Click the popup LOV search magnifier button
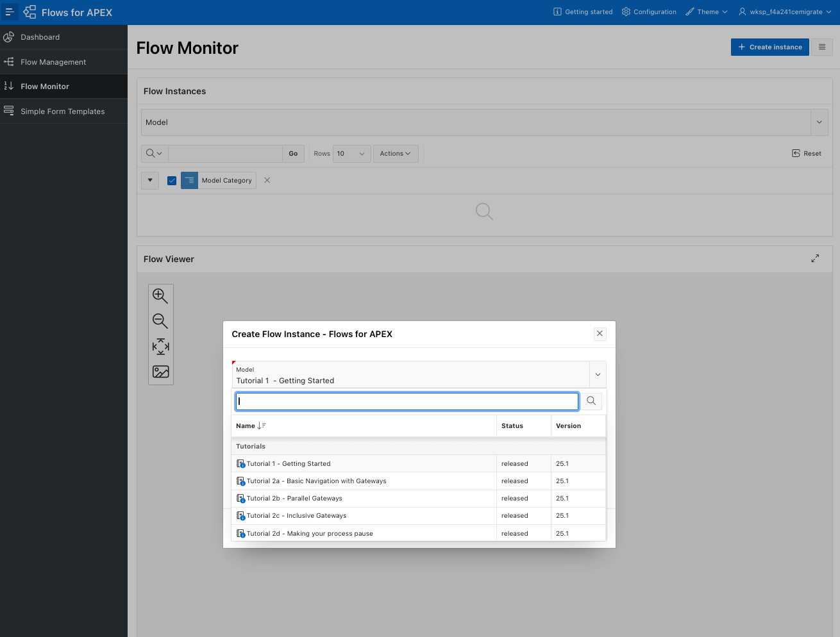The height and width of the screenshot is (637, 840). coord(591,401)
